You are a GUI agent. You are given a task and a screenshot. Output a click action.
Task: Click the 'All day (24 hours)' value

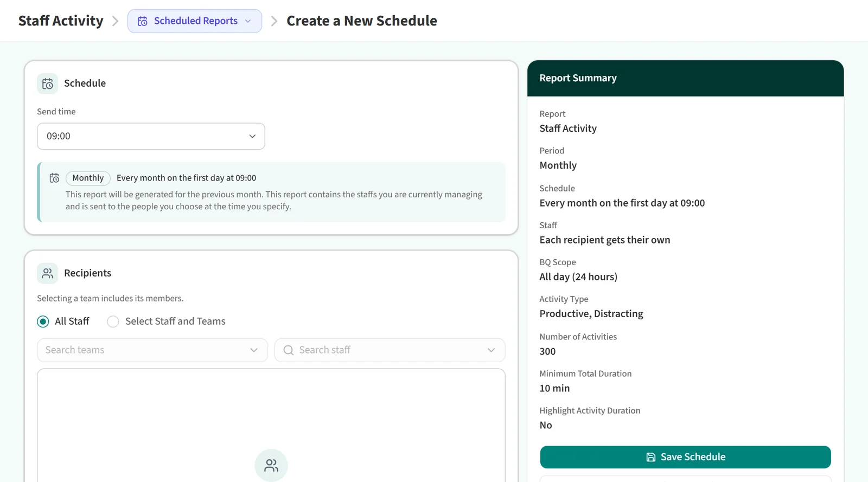tap(578, 277)
